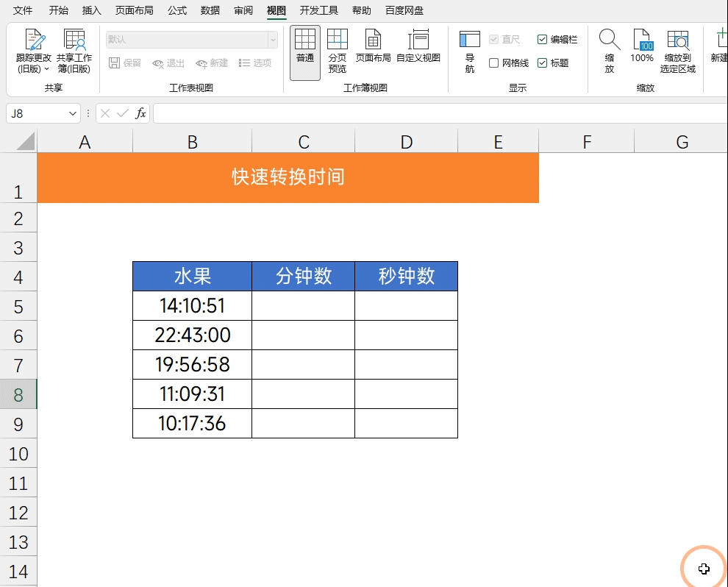This screenshot has width=728, height=587.
Task: Select the cell containing 22:43:00
Action: [192, 335]
